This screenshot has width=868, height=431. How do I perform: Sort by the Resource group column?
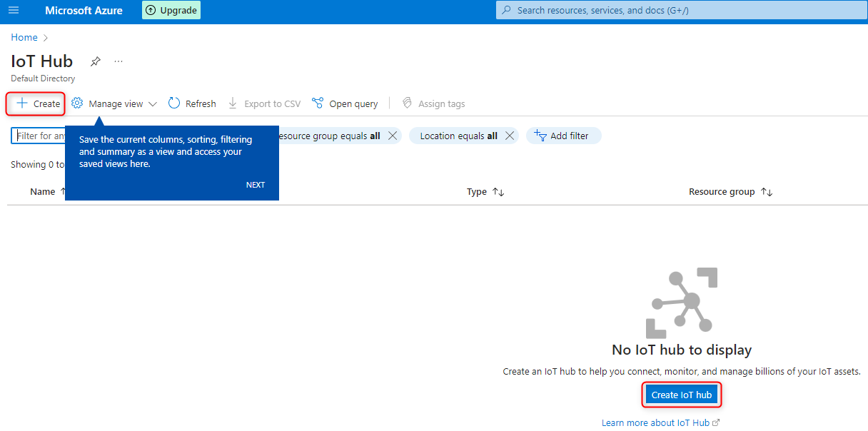coord(731,191)
